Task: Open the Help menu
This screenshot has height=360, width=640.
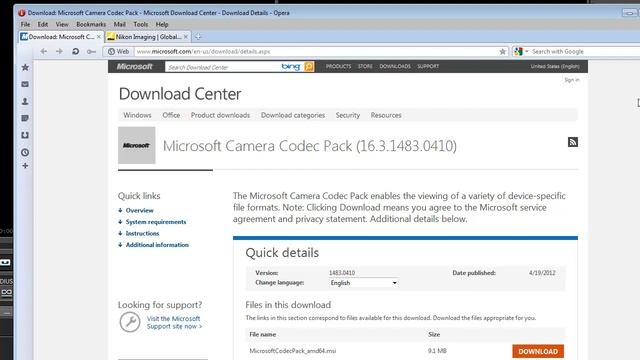Action: pos(162,24)
